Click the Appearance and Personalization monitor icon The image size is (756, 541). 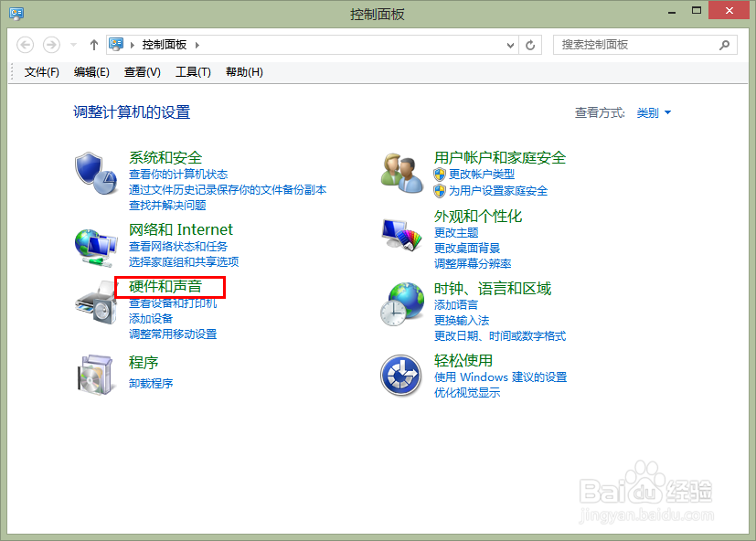(401, 234)
